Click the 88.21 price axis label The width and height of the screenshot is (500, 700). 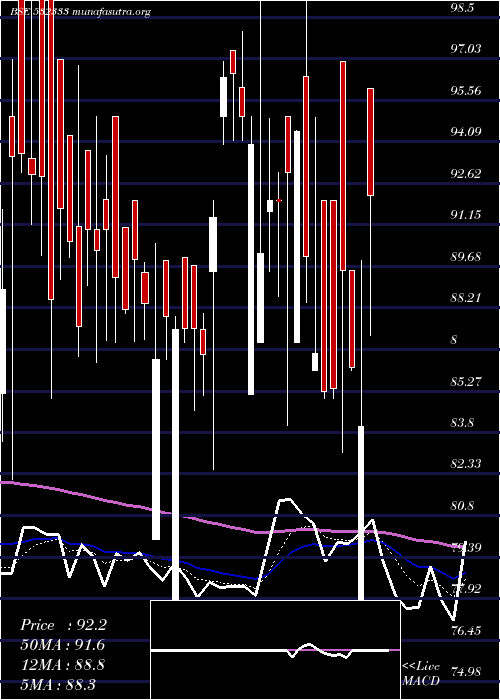(466, 298)
